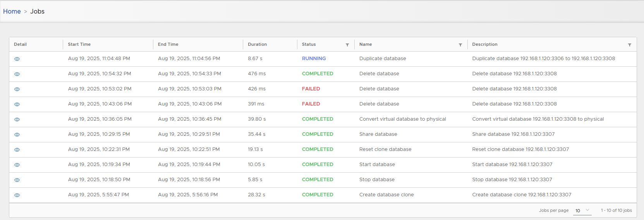The width and height of the screenshot is (644, 220).
Task: Open details for Reset clone database job
Action: (17, 150)
